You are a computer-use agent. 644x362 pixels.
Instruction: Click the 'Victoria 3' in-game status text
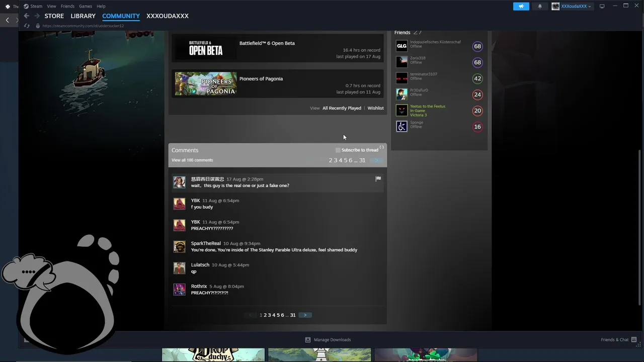[418, 115]
